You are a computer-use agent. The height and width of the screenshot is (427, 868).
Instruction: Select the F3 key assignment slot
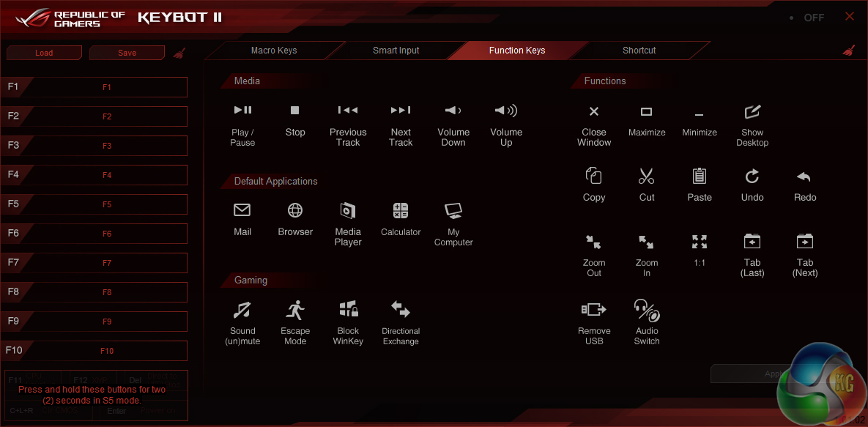pos(94,146)
